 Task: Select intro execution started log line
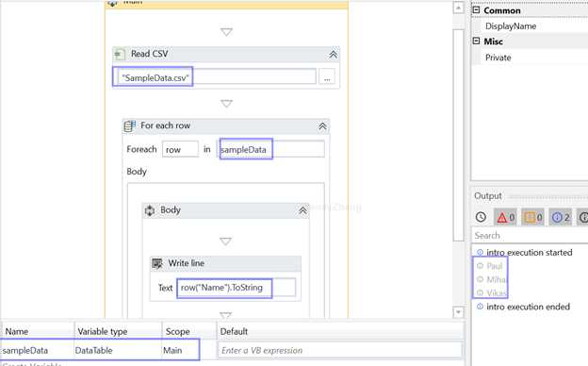530,252
